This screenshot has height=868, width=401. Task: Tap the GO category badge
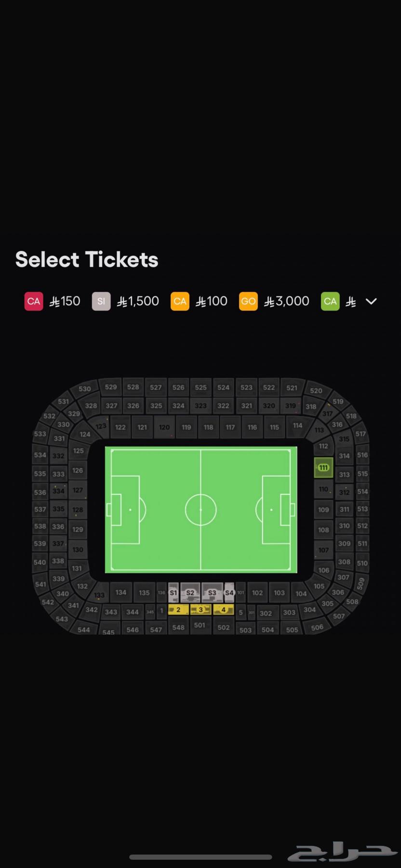pyautogui.click(x=248, y=301)
